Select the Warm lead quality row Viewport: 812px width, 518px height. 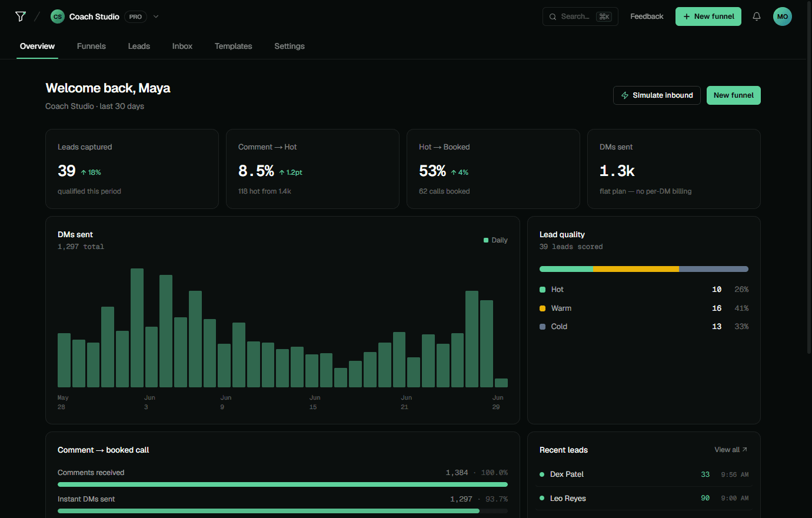pos(644,308)
